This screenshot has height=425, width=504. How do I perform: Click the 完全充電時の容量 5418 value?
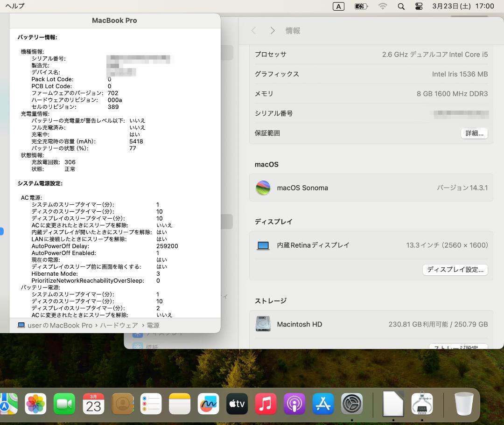point(136,141)
